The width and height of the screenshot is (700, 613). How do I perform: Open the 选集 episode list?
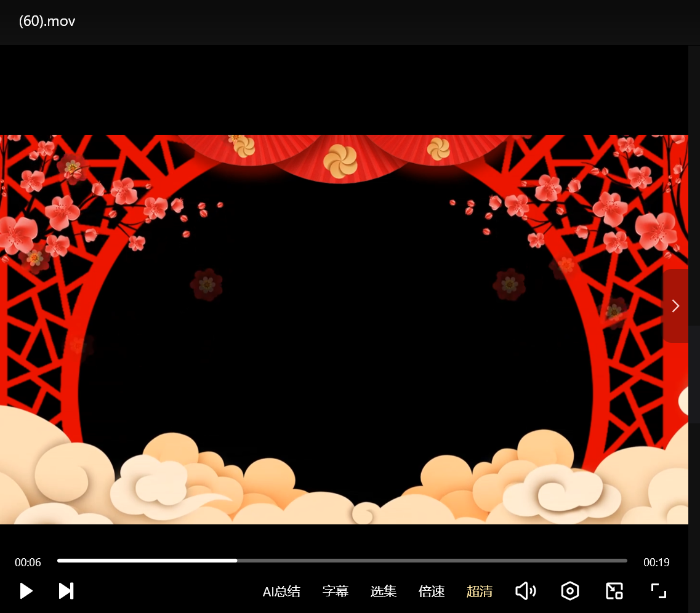click(x=384, y=591)
